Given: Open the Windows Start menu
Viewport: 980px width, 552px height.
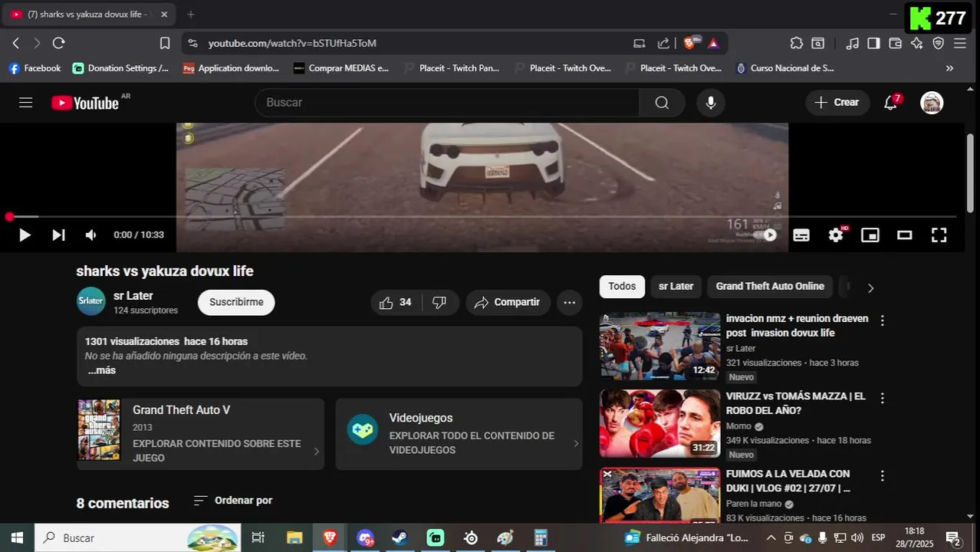Looking at the screenshot, I should tap(17, 538).
